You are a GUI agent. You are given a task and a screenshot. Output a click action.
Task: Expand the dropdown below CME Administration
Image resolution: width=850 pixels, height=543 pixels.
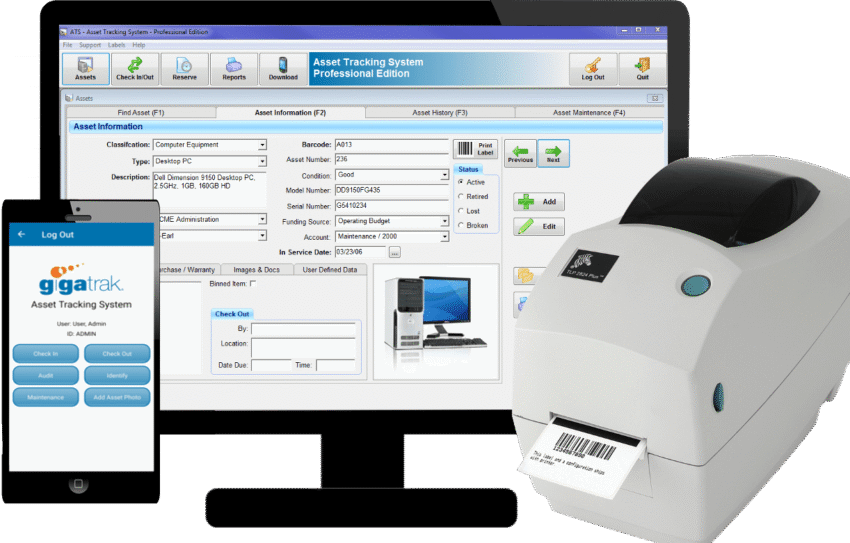click(x=262, y=236)
